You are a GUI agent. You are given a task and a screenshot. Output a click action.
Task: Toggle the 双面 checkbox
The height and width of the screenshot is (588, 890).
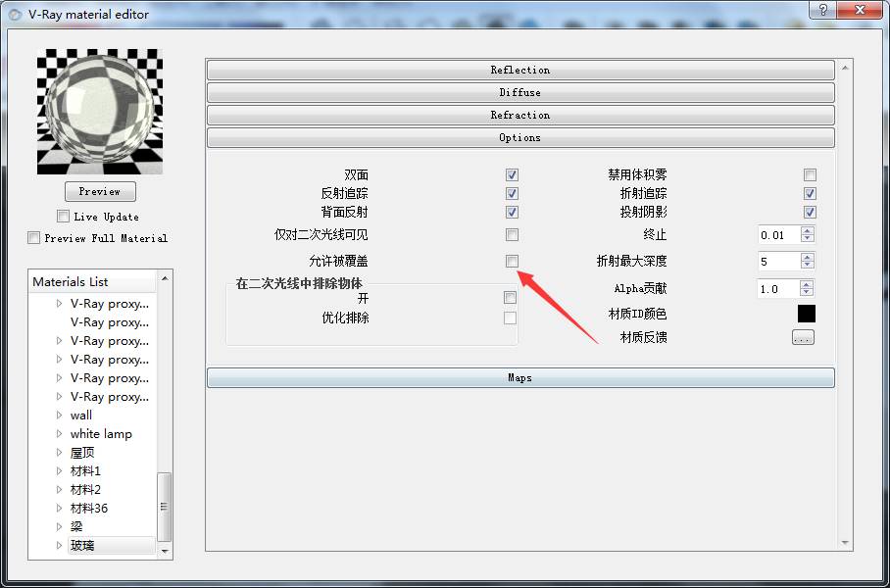(512, 175)
